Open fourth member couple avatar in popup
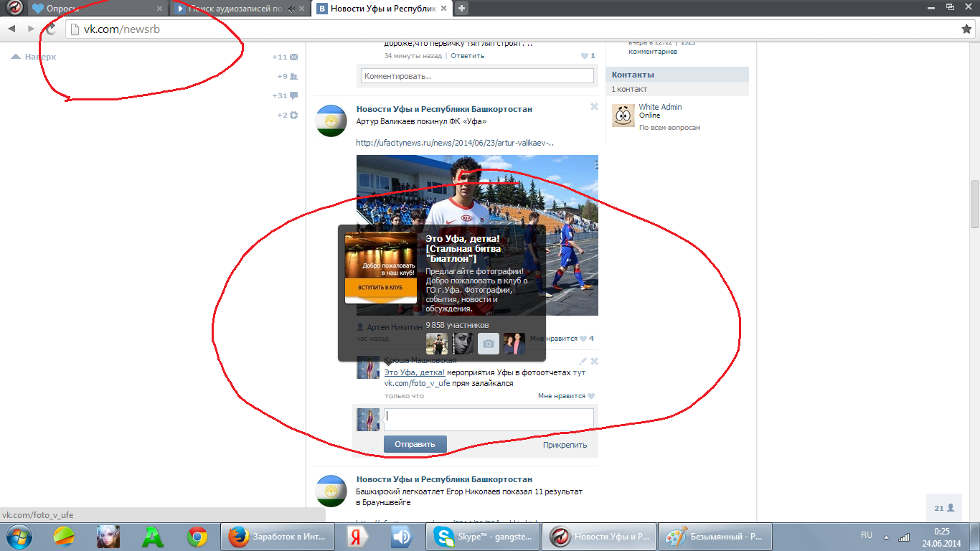 pyautogui.click(x=514, y=344)
